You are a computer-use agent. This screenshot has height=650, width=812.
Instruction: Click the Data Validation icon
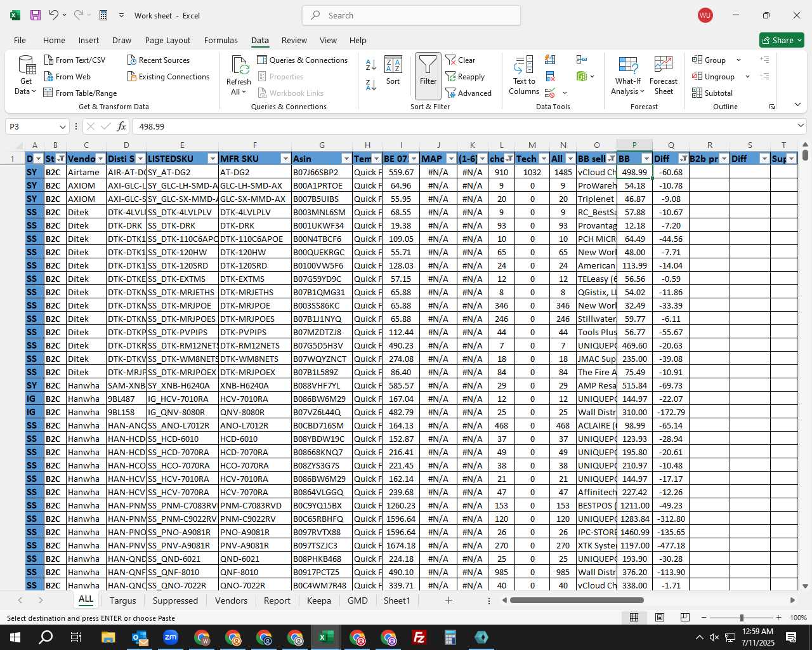coord(550,93)
